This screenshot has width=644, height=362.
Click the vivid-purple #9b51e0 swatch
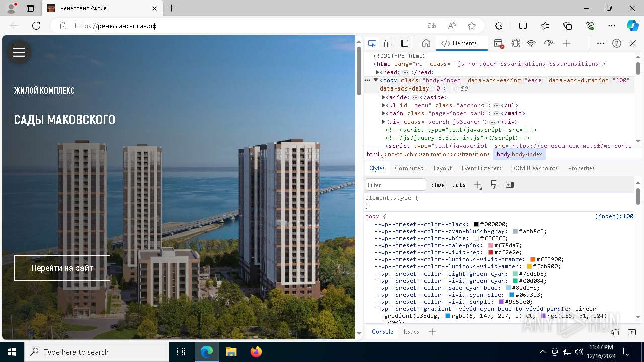coord(501,302)
